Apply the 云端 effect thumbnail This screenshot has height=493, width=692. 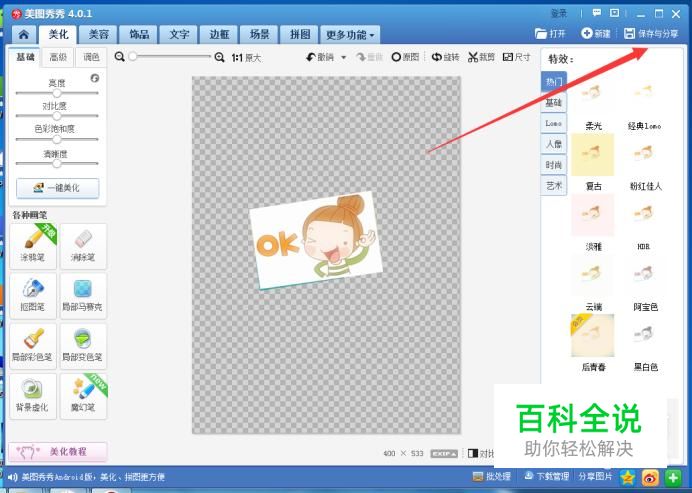592,275
